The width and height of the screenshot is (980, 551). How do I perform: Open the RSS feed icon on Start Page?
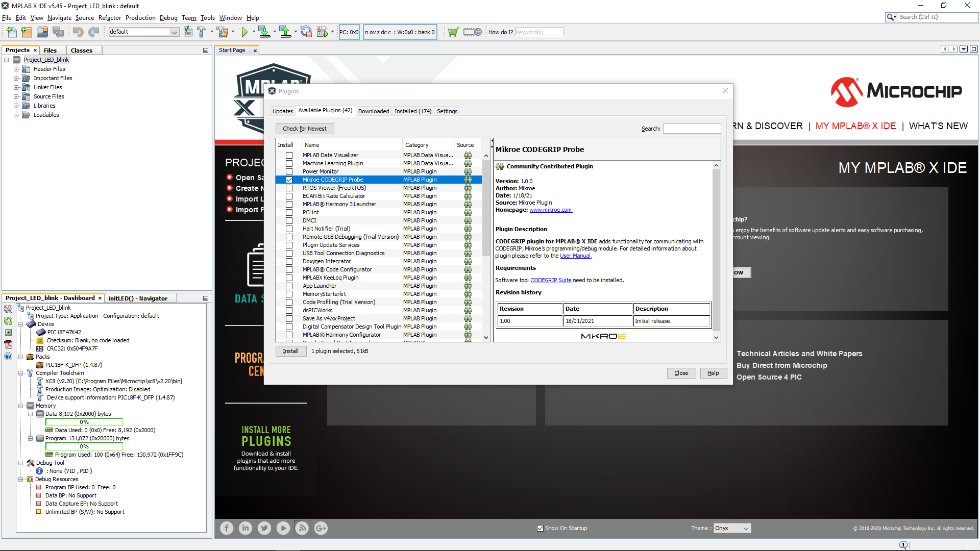tap(302, 528)
